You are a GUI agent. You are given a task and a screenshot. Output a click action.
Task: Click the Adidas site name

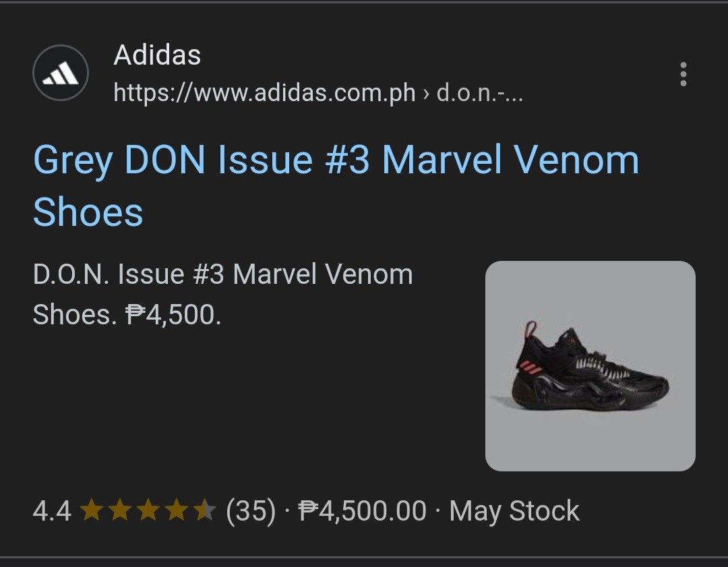[x=157, y=55]
